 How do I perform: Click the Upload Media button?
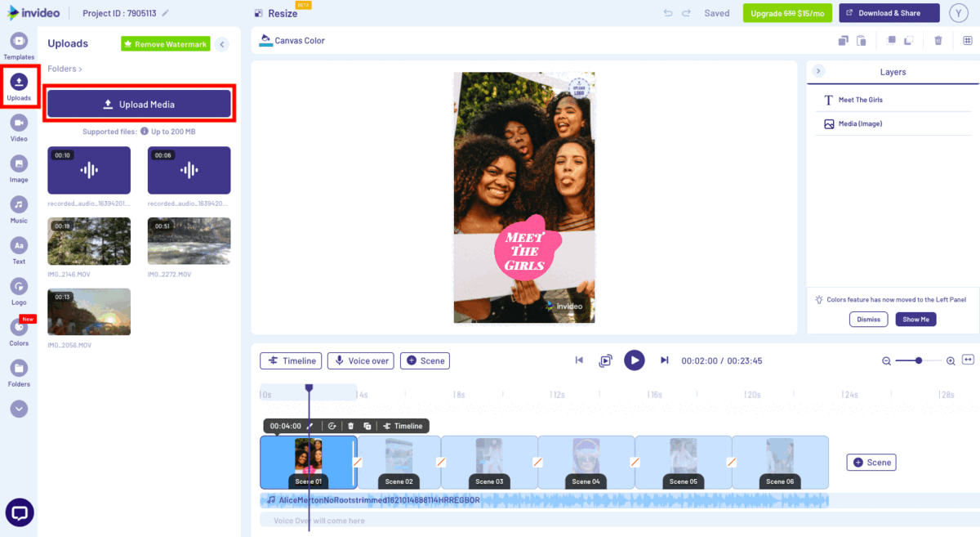pos(139,104)
